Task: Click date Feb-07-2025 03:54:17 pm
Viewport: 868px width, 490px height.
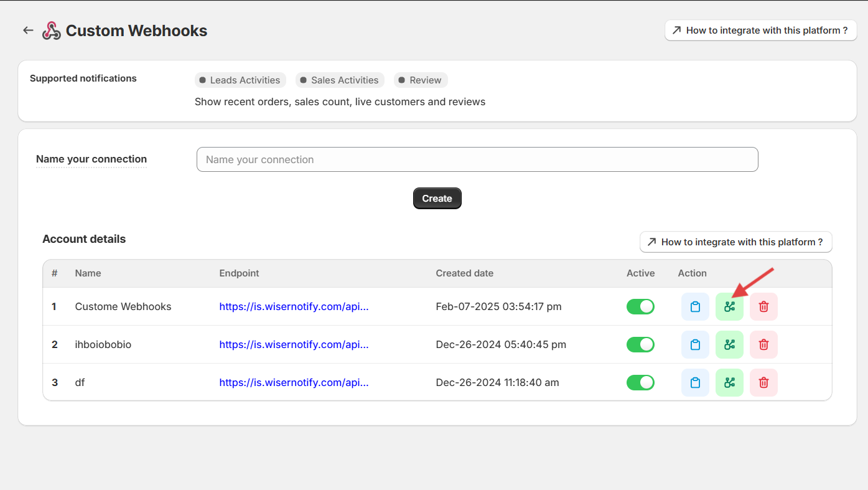Action: click(498, 306)
